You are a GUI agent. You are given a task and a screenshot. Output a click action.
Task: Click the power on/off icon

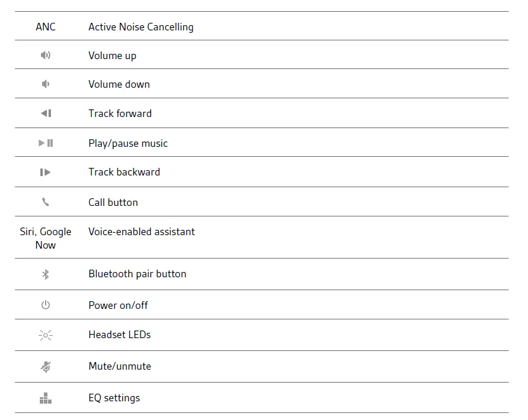point(46,305)
